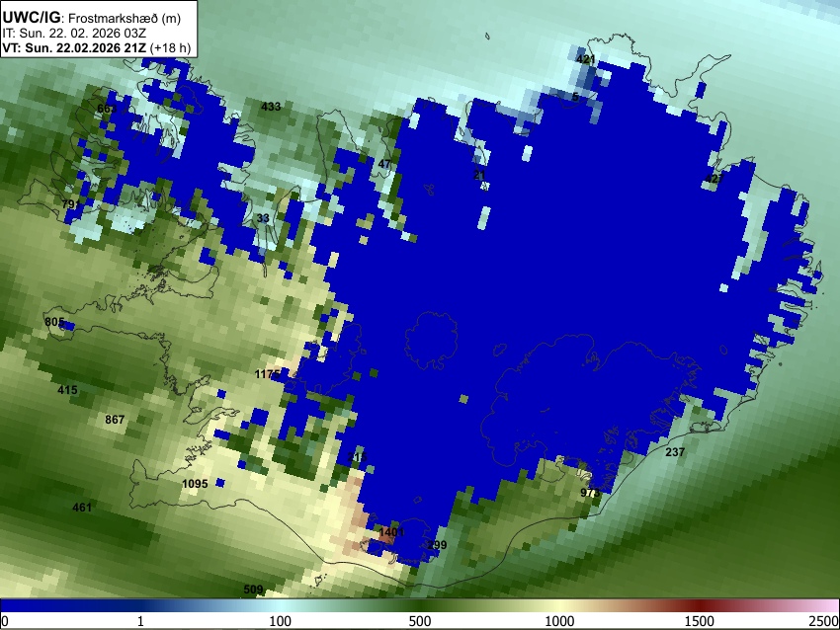Click the 2500 tick label on the color scale
This screenshot has height=630, width=840.
click(824, 621)
